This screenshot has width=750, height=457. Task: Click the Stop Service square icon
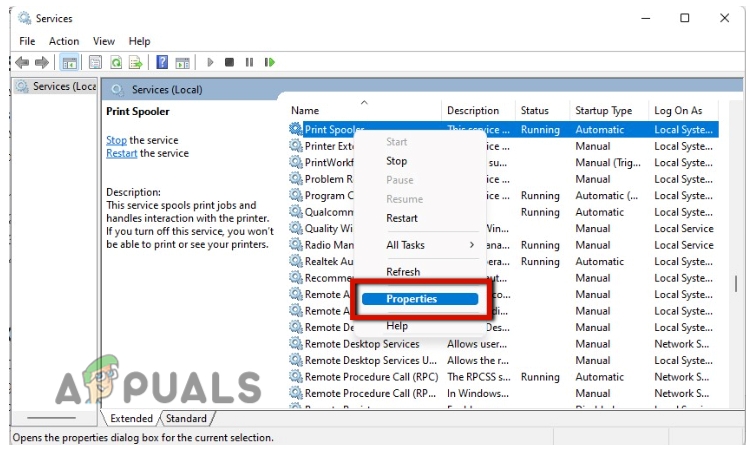coord(230,62)
